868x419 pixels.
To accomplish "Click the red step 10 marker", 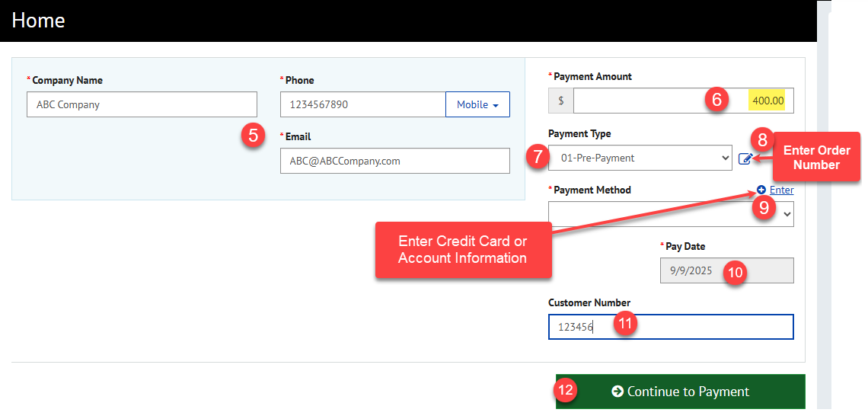I will click(x=734, y=271).
